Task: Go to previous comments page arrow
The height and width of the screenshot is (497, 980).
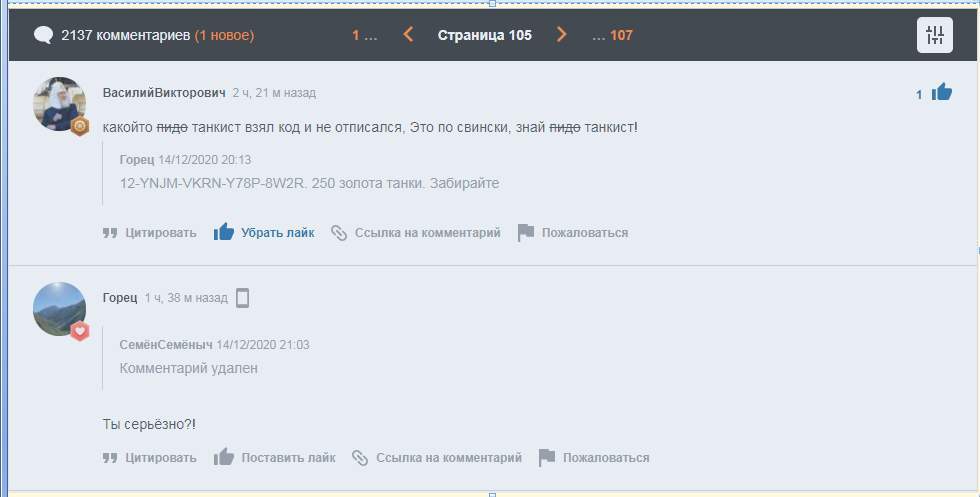Action: pyautogui.click(x=408, y=34)
